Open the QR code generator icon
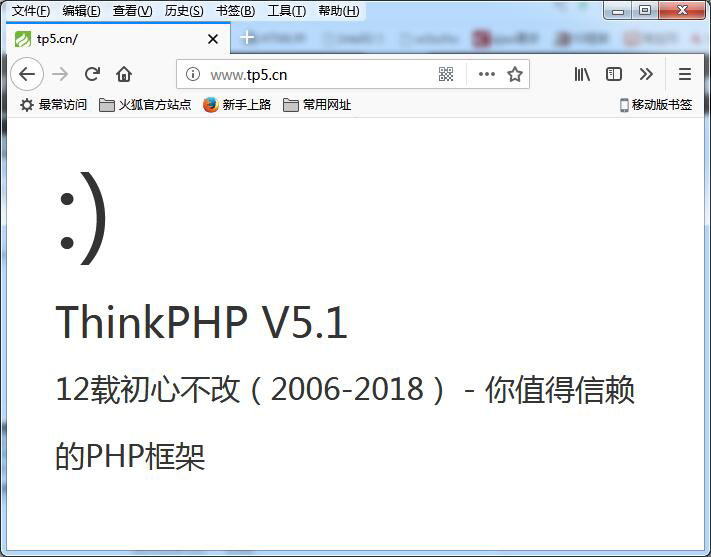711x557 pixels. [446, 74]
